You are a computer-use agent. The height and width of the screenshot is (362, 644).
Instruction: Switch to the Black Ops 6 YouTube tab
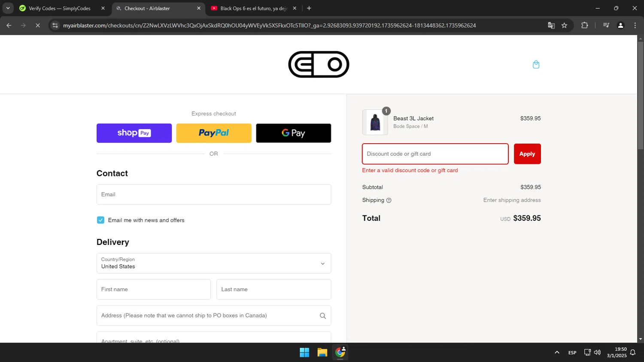[254, 8]
